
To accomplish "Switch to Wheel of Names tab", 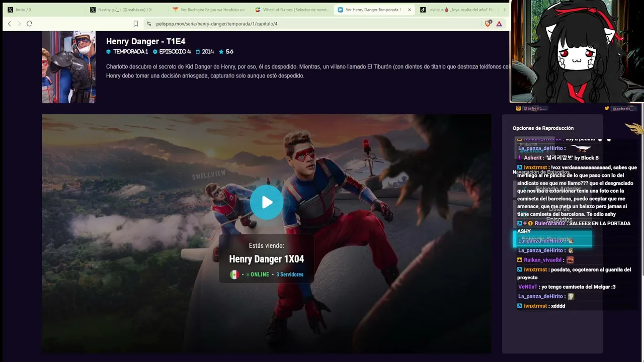I will [291, 10].
